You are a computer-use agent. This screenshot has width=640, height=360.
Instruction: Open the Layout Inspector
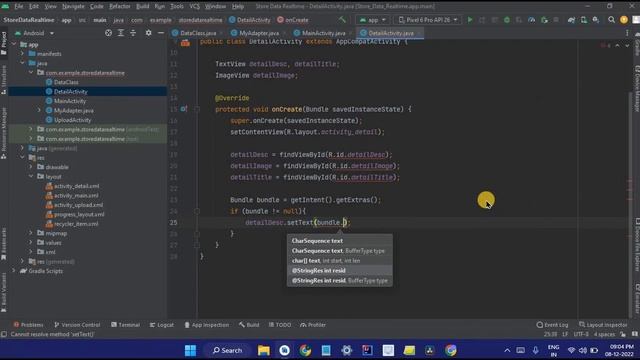(x=603, y=325)
